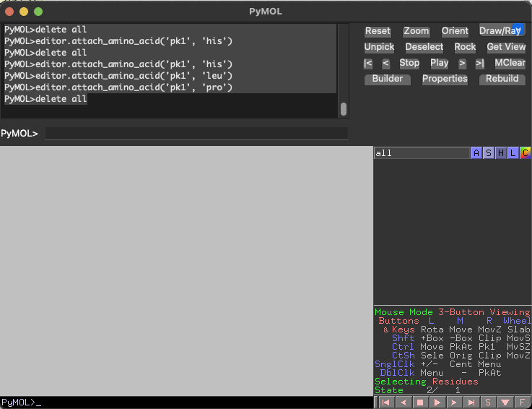Click the Play movie button

pyautogui.click(x=440, y=63)
